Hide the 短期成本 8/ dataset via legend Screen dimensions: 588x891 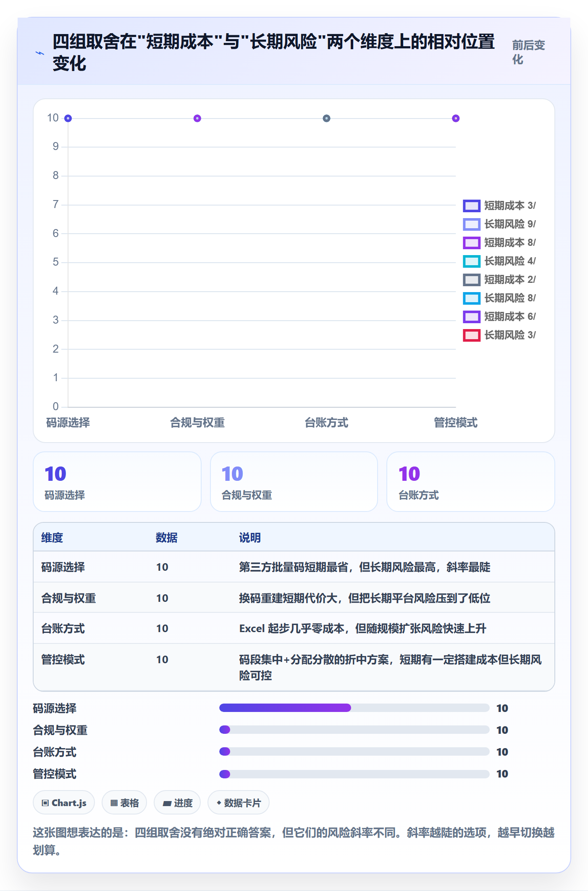click(x=499, y=243)
